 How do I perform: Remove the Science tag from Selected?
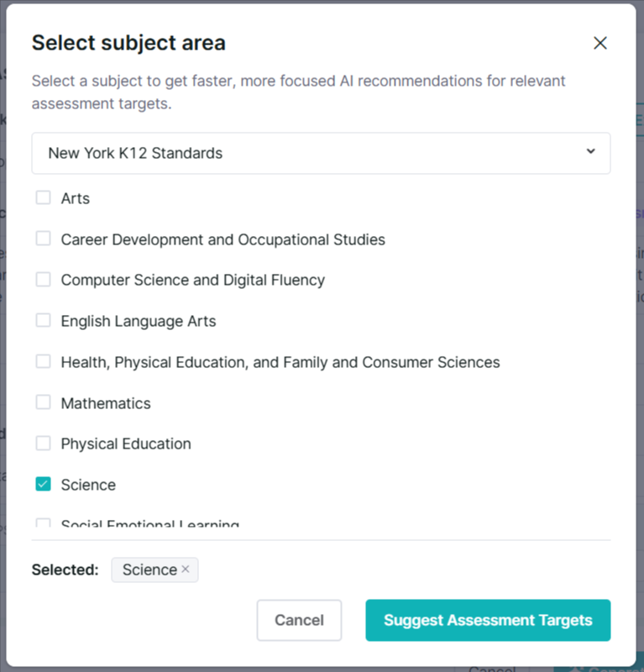[186, 570]
